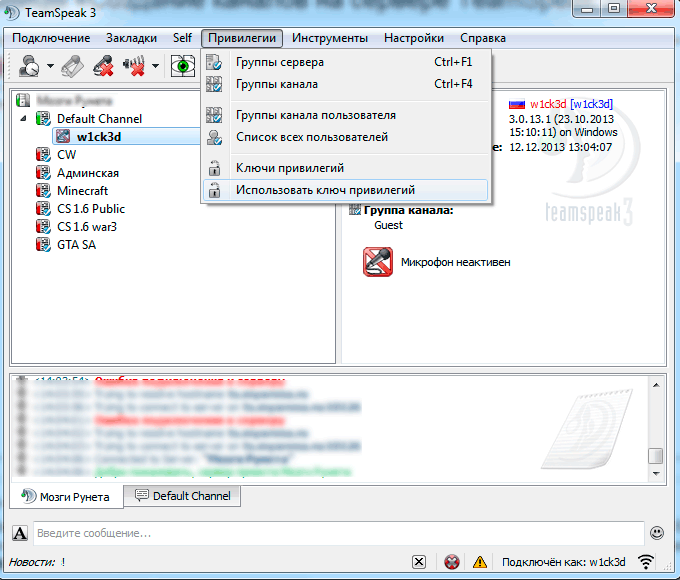Select the CS 1.6 war3 channel
680x580 pixels.
click(87, 227)
